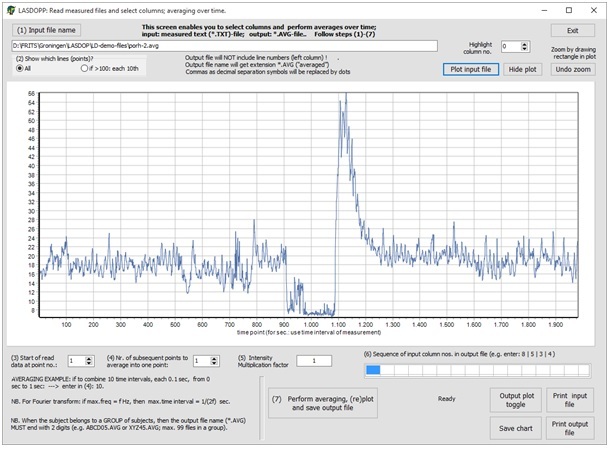Decrease Start of read data point number
This screenshot has height=451, width=613.
(x=89, y=363)
